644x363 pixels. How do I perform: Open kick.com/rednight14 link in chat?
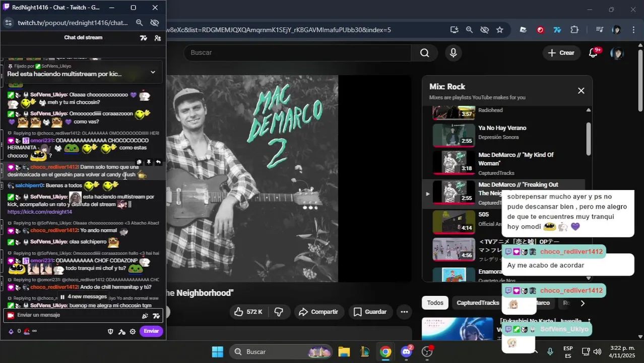(x=40, y=212)
